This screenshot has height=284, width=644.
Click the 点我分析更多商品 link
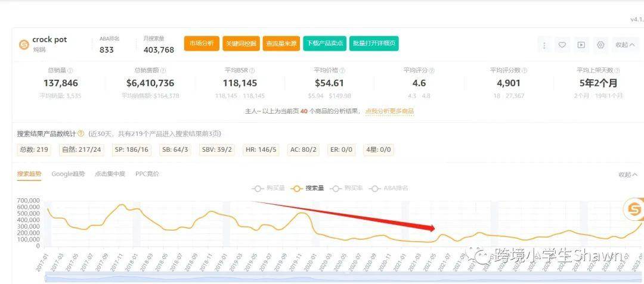[390, 111]
